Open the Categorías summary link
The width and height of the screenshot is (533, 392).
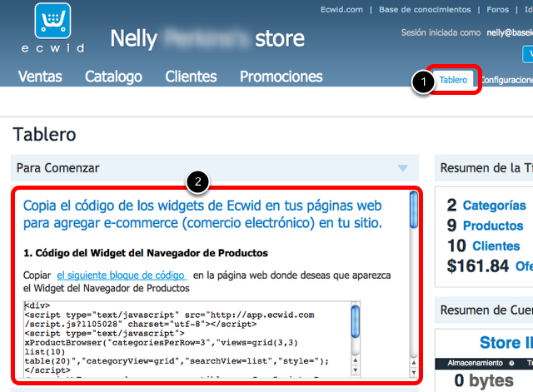494,206
